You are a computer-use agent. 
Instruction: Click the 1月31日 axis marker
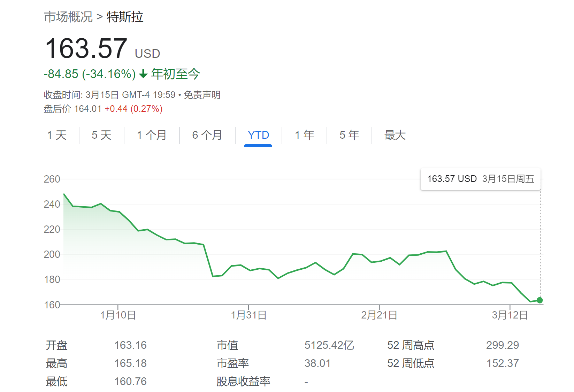(x=249, y=315)
